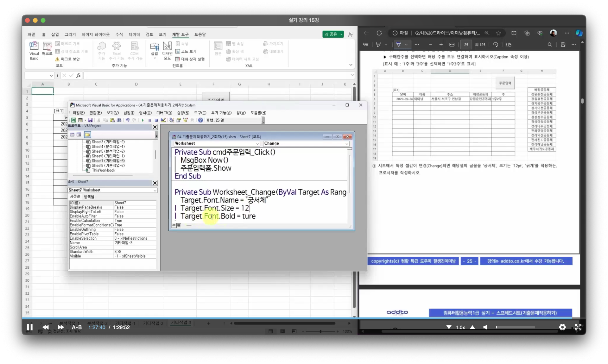Open the Change procedure dropdown
This screenshot has height=364, width=608.
pos(347,144)
